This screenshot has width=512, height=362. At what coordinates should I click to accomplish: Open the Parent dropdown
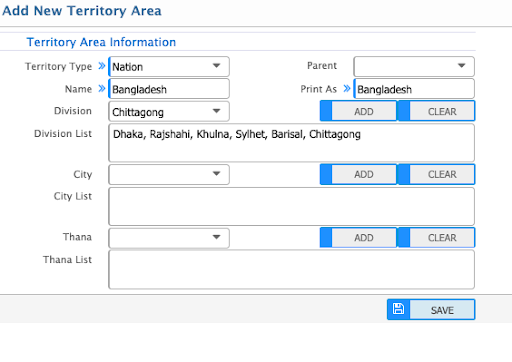tap(414, 66)
